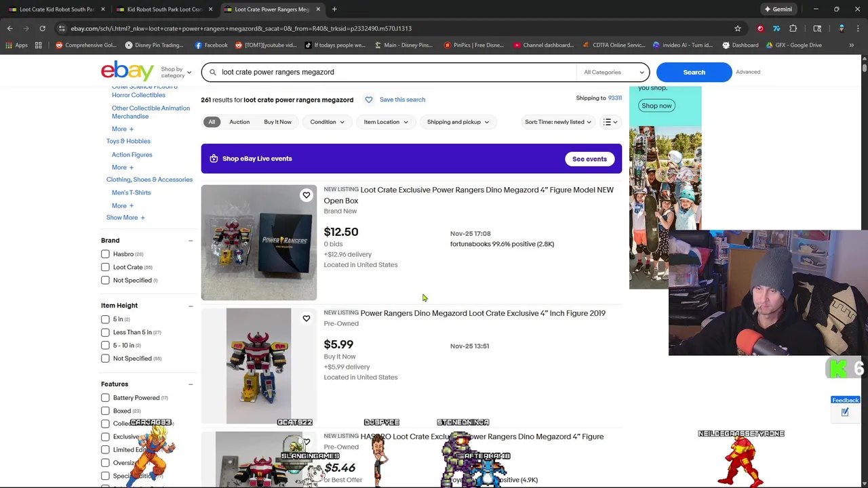Tick the Loot Crate brand checkbox
Screen dimensions: 868x488
[105, 267]
